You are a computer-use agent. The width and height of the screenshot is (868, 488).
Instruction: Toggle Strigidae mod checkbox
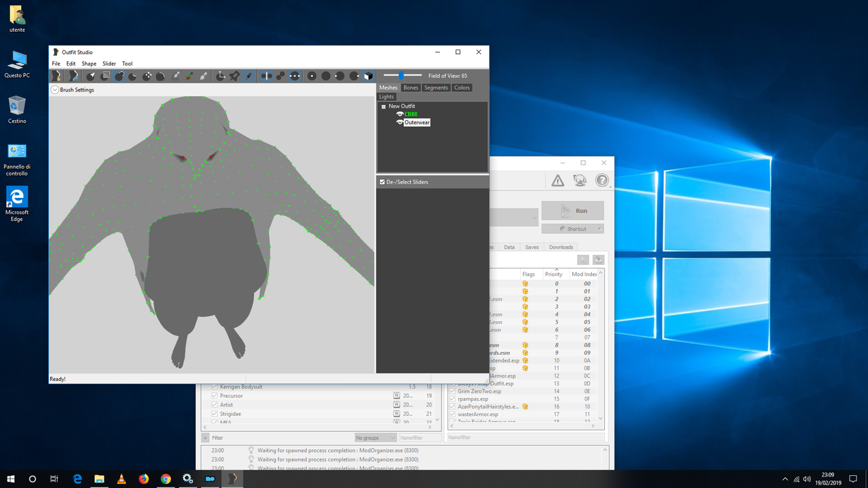pyautogui.click(x=214, y=413)
